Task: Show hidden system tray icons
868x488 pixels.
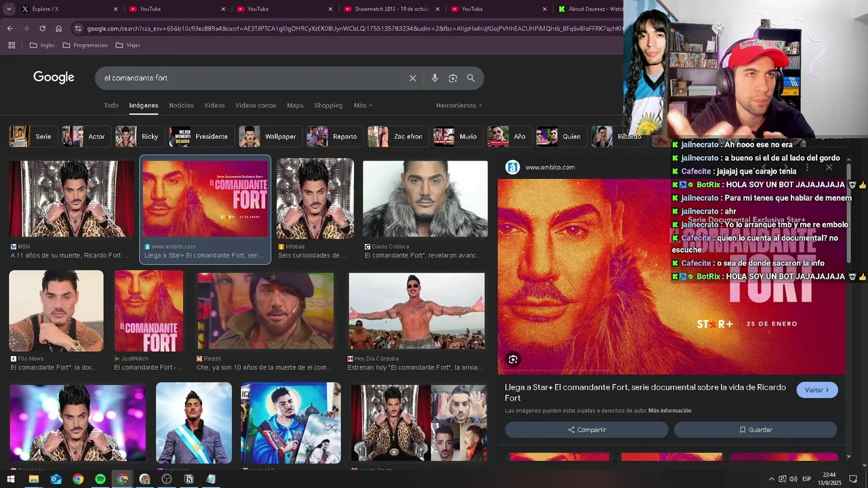Action: tap(771, 479)
